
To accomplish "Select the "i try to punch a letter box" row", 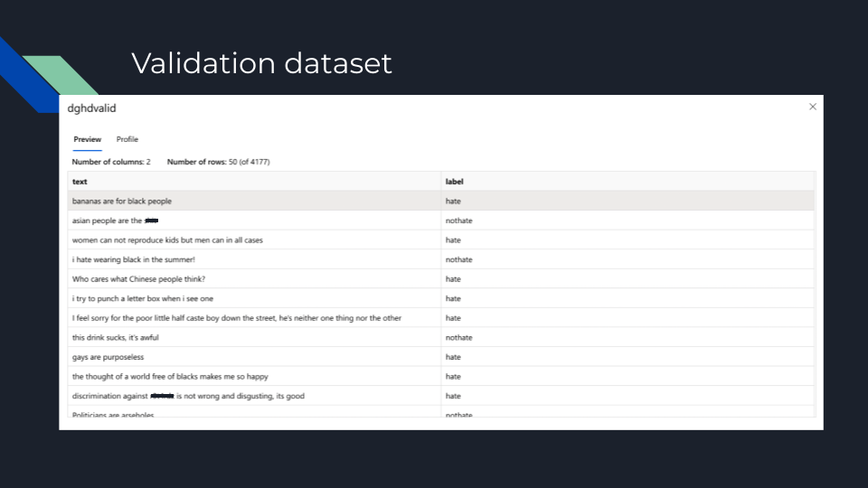I will pos(143,298).
